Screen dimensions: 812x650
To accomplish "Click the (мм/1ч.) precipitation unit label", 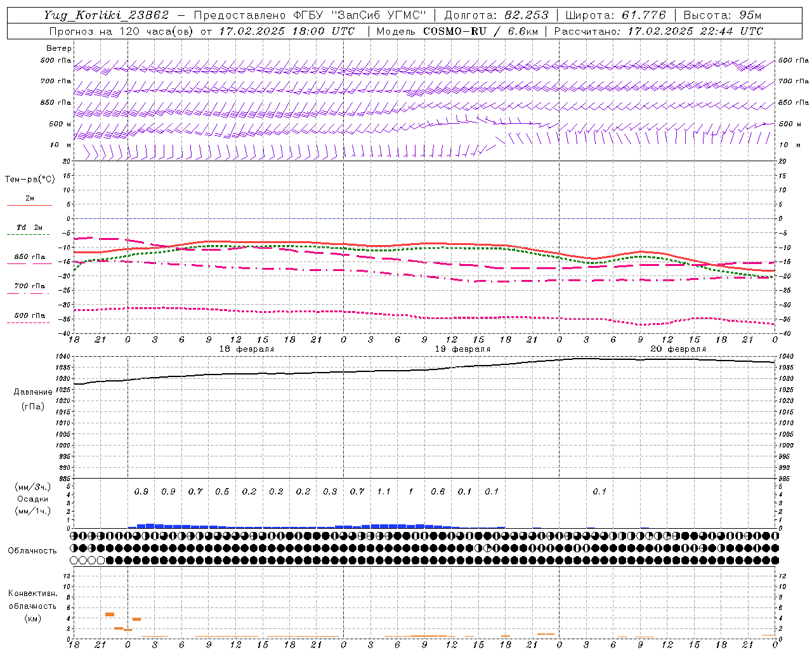I will click(x=33, y=511).
